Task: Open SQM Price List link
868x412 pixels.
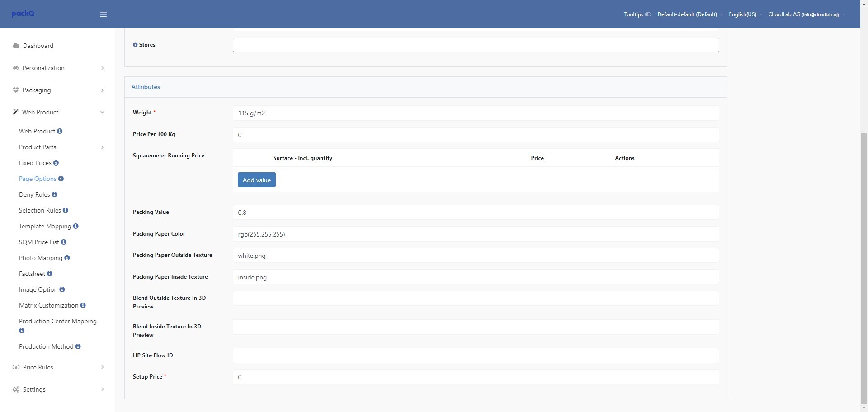Action: 39,242
